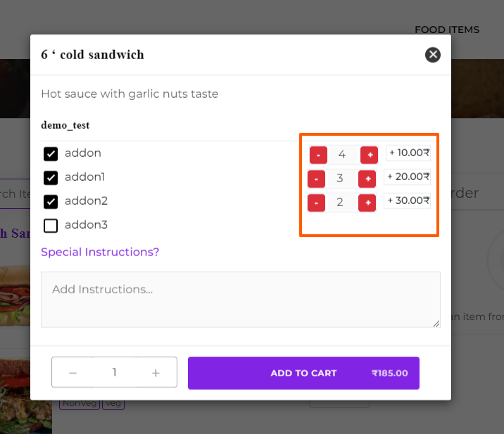Increase addon quantity with plus button
Image resolution: width=504 pixels, height=434 pixels.
pyautogui.click(x=369, y=155)
